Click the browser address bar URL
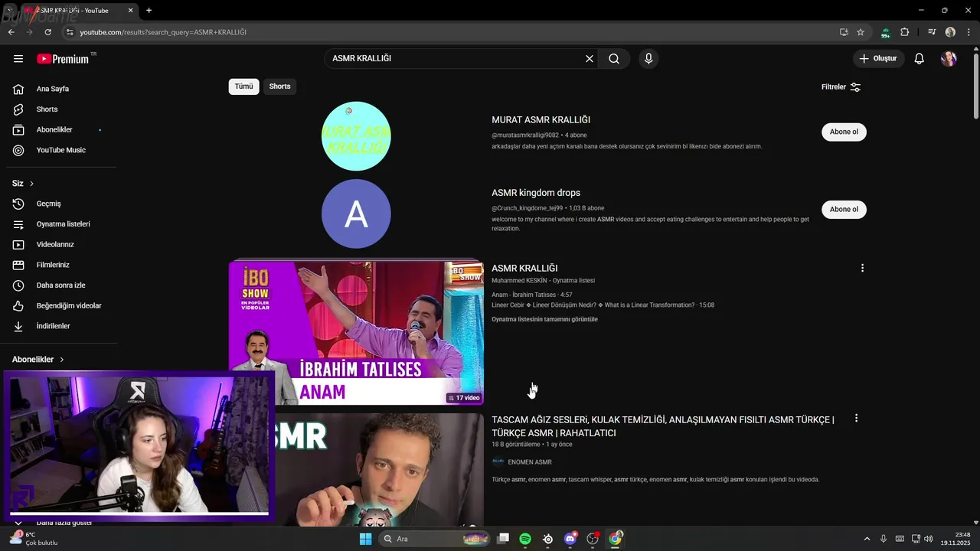 [x=163, y=32]
